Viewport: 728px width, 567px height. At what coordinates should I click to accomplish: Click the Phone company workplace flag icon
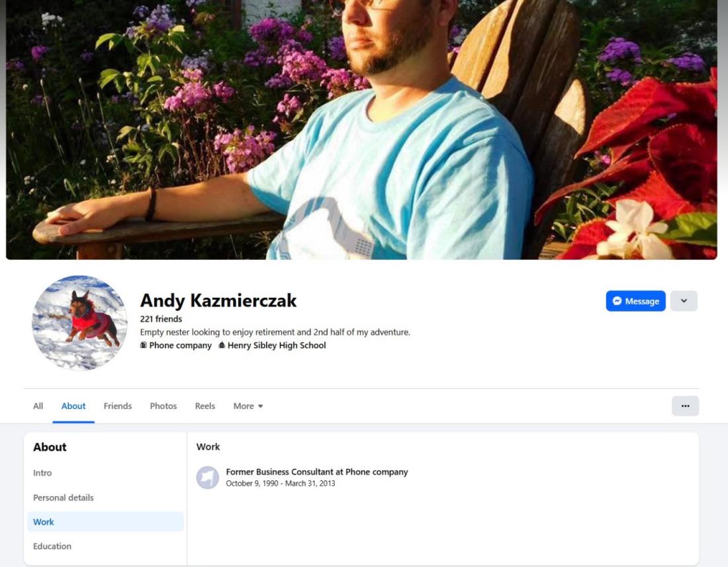[208, 478]
